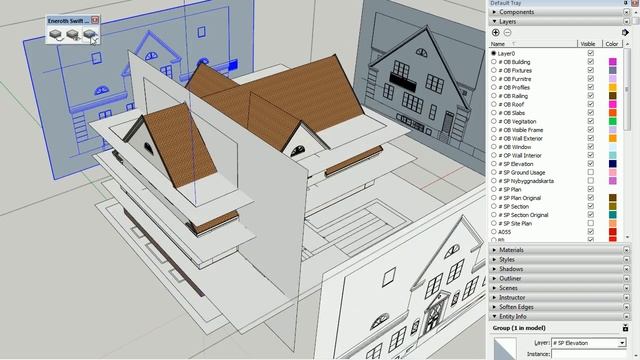Close the Materials panel with its X icon

(x=626, y=250)
